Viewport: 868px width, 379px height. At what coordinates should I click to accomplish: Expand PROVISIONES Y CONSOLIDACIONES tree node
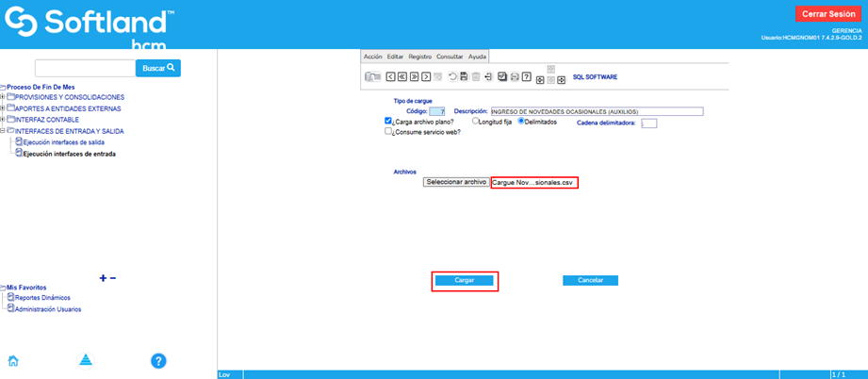[x=4, y=97]
